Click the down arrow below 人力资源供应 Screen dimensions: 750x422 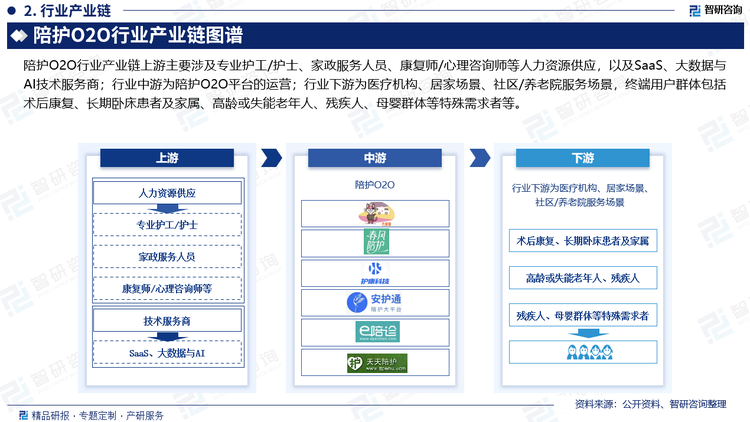167,209
